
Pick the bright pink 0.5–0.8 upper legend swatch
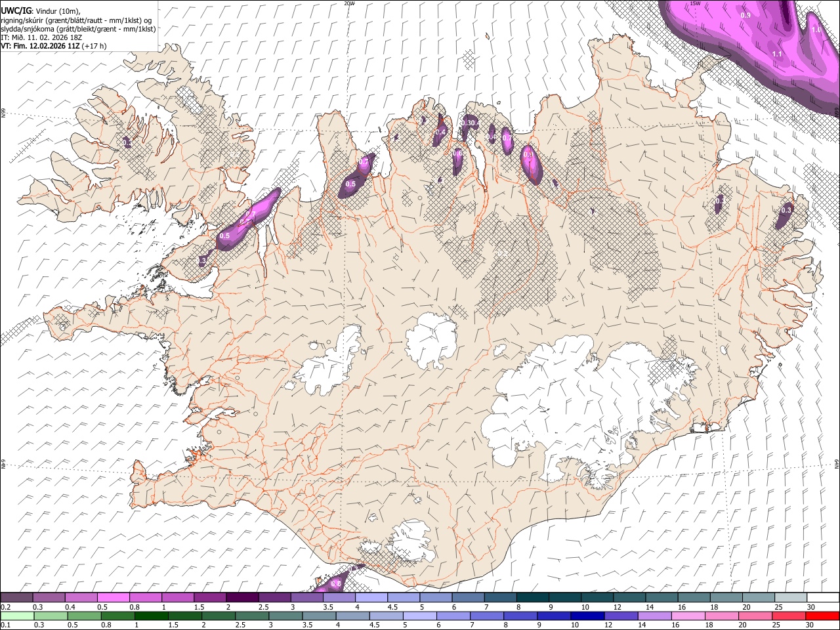113,598
